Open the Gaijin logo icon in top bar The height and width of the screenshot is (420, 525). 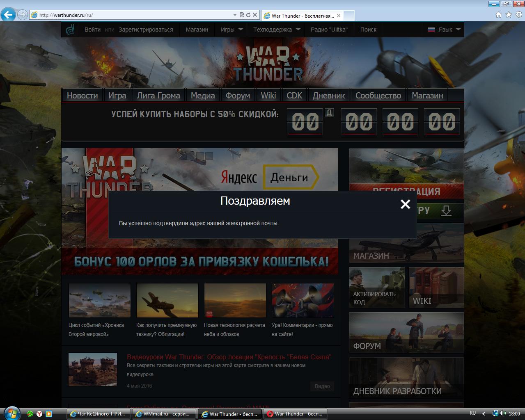(x=70, y=29)
